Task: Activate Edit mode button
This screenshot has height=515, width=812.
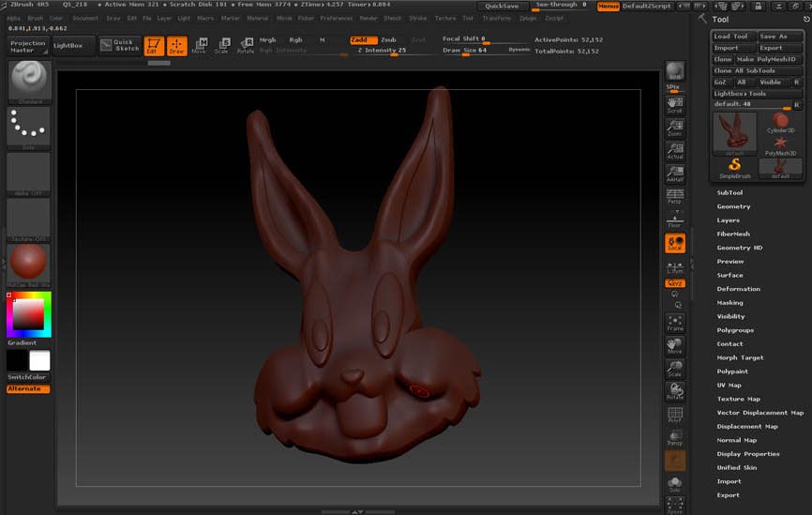Action: pyautogui.click(x=154, y=46)
